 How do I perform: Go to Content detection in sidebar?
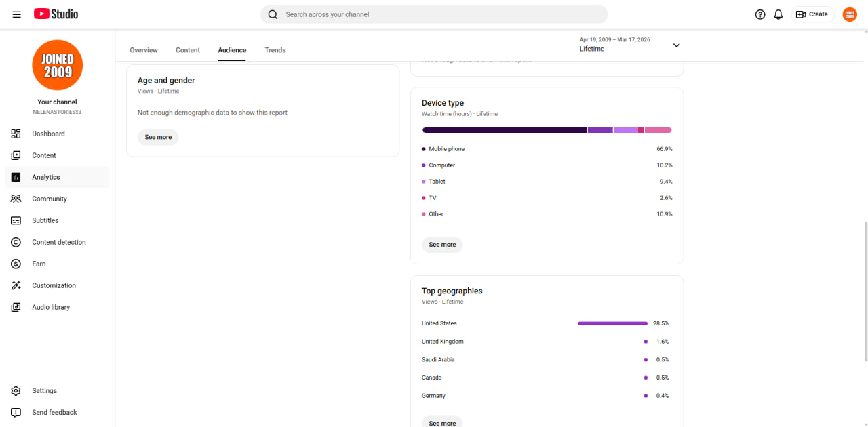(x=57, y=242)
